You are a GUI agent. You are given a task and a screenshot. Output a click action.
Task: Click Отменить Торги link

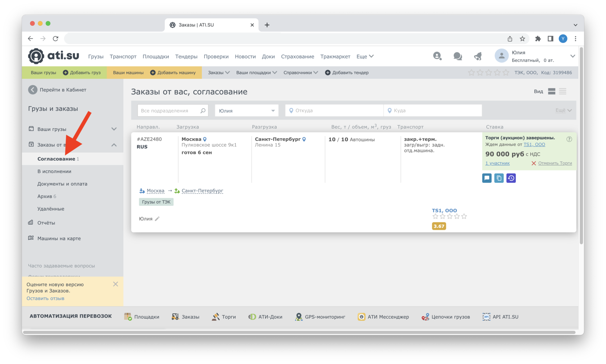pyautogui.click(x=555, y=163)
